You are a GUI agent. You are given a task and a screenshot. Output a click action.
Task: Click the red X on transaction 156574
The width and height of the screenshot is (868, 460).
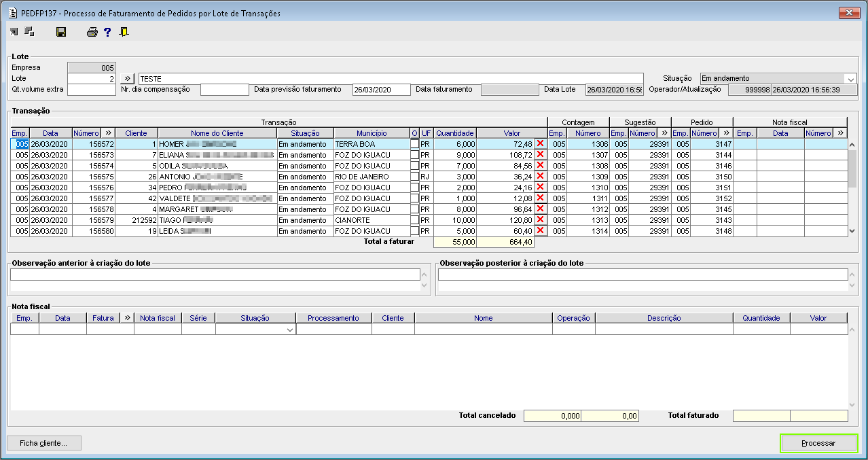(541, 166)
